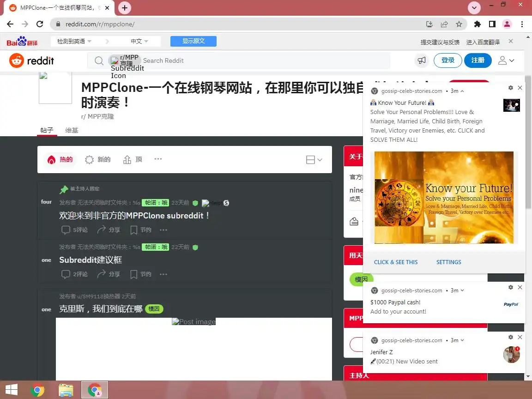Screen dimensions: 532x399
Task: Upvote count 'four' on welcome post
Action: pyautogui.click(x=47, y=202)
